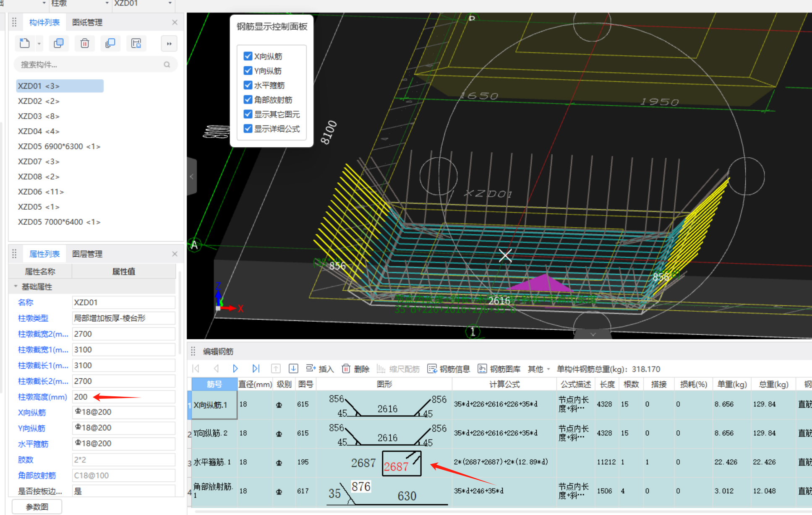
Task: Select XZD06 <11> in component list
Action: pos(41,192)
